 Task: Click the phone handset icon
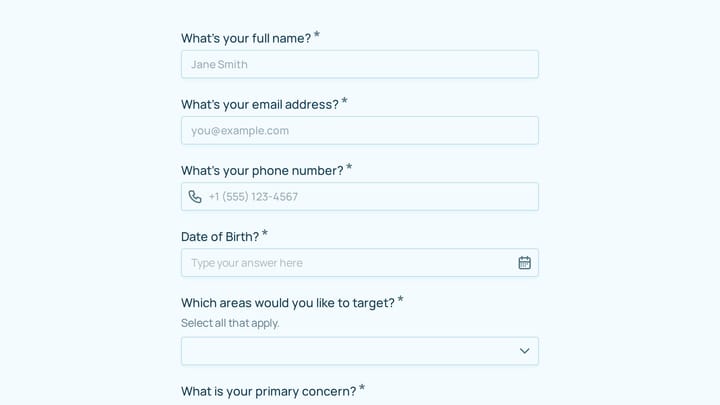[x=195, y=197]
